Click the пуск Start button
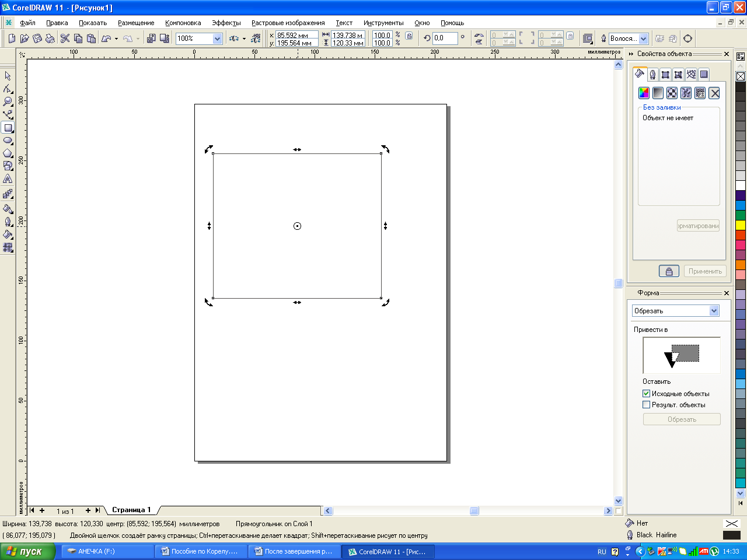 pos(28,551)
